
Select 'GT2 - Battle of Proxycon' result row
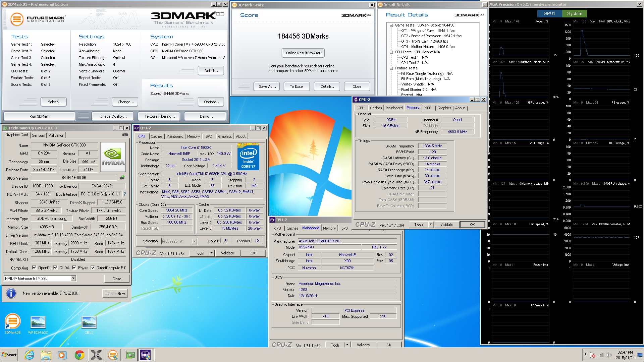(x=431, y=36)
